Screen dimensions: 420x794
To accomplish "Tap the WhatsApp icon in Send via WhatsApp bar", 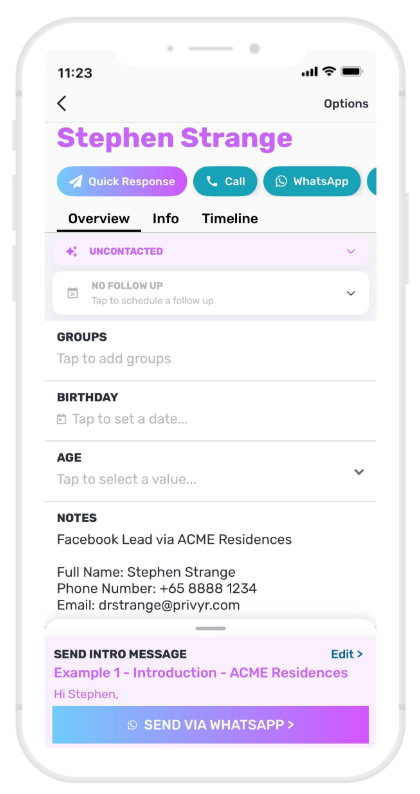I will (x=132, y=725).
